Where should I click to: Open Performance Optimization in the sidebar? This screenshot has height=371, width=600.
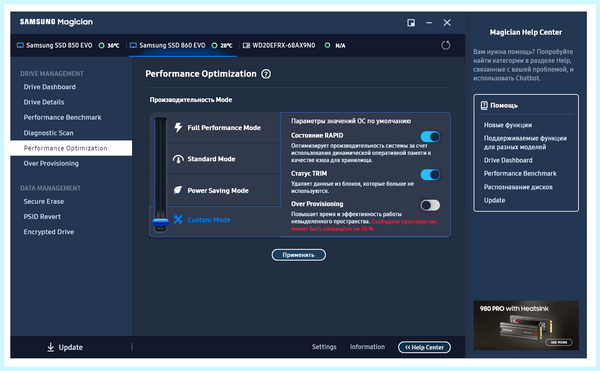point(71,148)
